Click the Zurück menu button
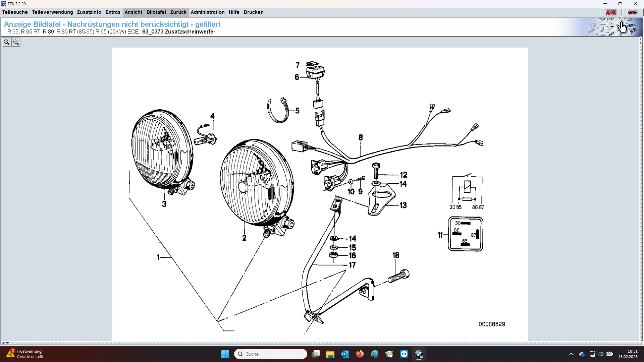 coord(178,12)
